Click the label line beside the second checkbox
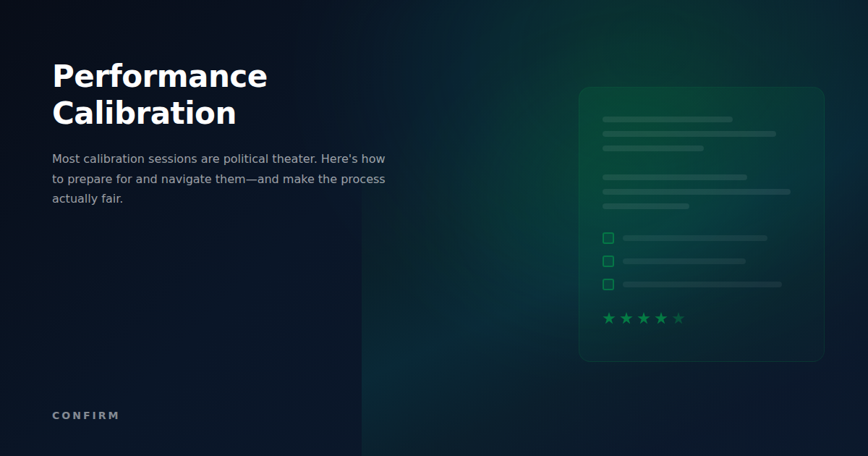 click(x=684, y=261)
